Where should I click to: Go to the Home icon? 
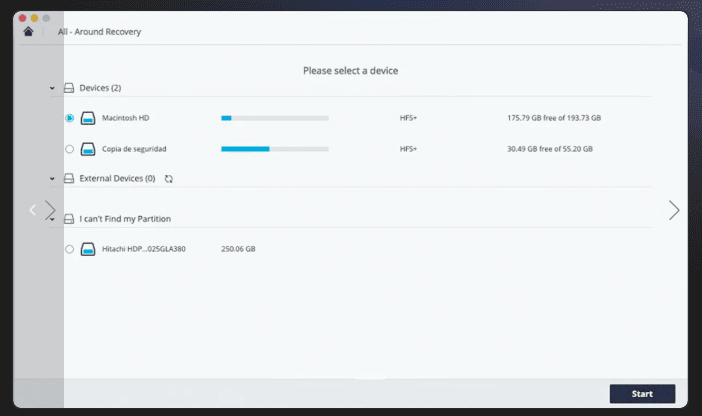pyautogui.click(x=28, y=31)
